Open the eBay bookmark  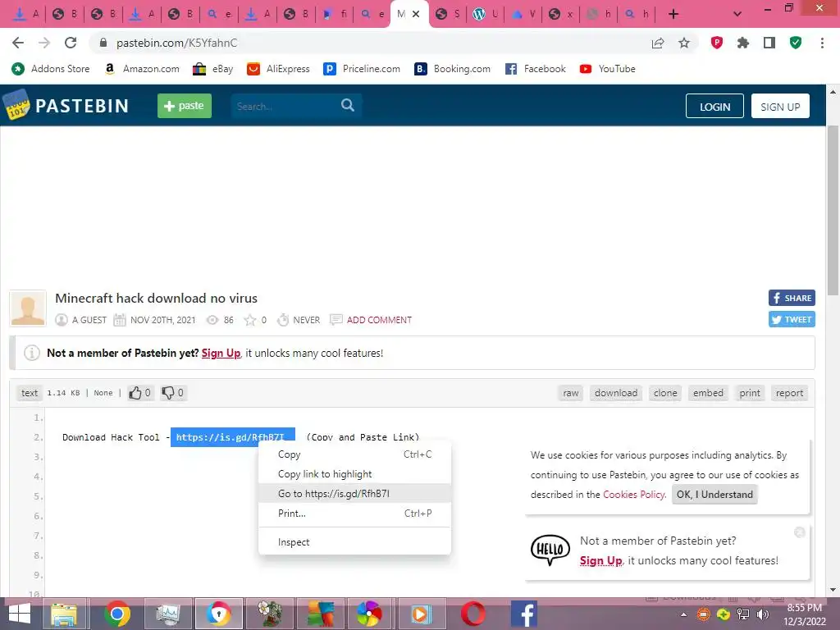(x=213, y=69)
